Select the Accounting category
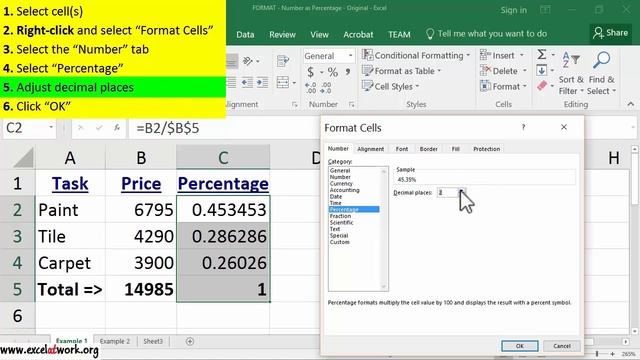Image resolution: width=640 pixels, height=360 pixels. click(x=344, y=190)
